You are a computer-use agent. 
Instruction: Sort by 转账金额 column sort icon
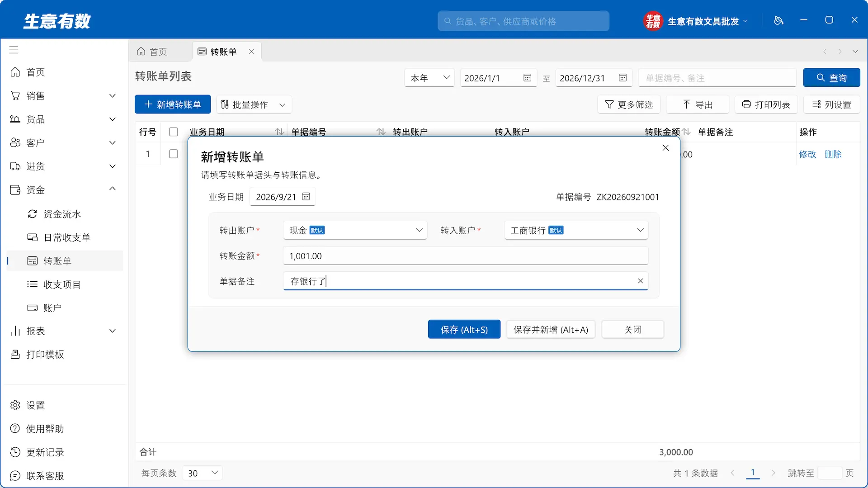click(686, 132)
